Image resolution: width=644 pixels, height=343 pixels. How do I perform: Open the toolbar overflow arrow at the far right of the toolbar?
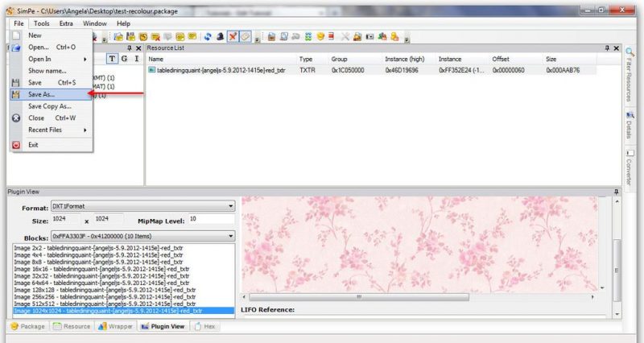click(x=407, y=39)
